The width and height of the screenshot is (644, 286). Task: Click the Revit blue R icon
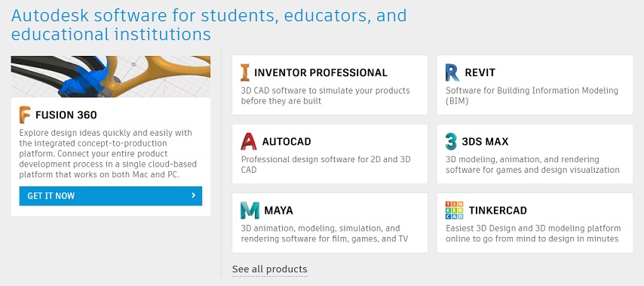[x=452, y=72]
